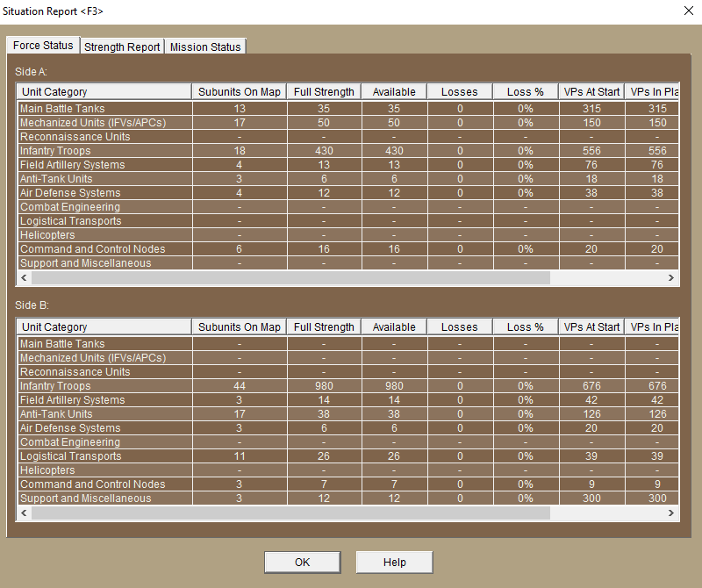Click Side A scrollbar right arrow

670,277
